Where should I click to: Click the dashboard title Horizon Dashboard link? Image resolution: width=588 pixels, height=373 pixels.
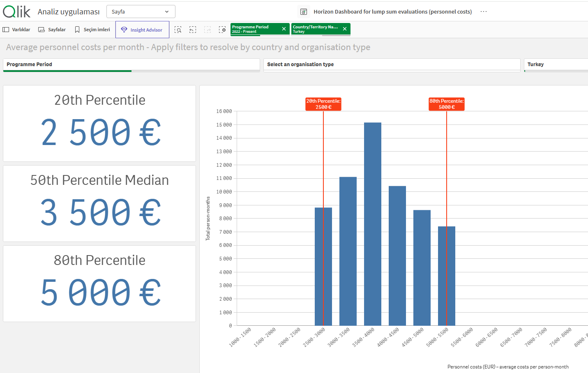(x=392, y=12)
